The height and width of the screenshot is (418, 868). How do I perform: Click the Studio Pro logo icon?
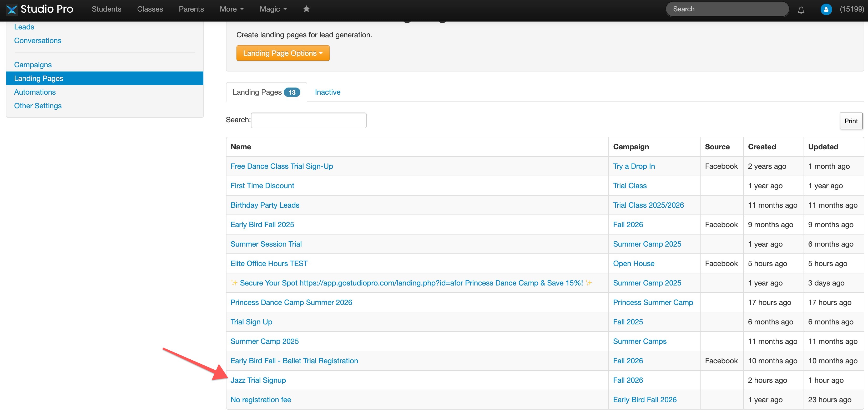[12, 9]
